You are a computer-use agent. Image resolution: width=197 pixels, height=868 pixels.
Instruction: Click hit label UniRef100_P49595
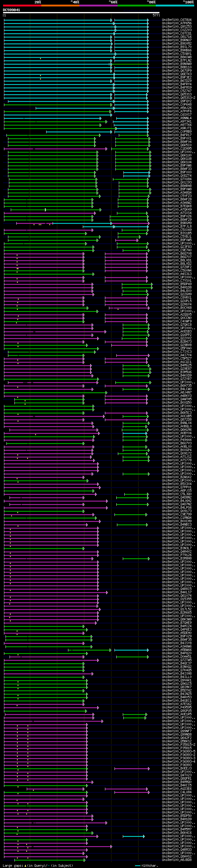tap(176, 707)
